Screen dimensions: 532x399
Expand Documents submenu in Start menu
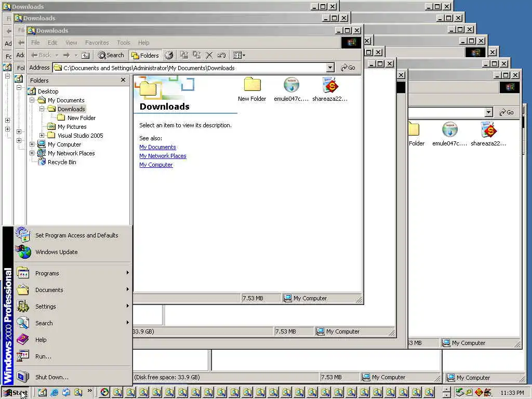point(73,290)
